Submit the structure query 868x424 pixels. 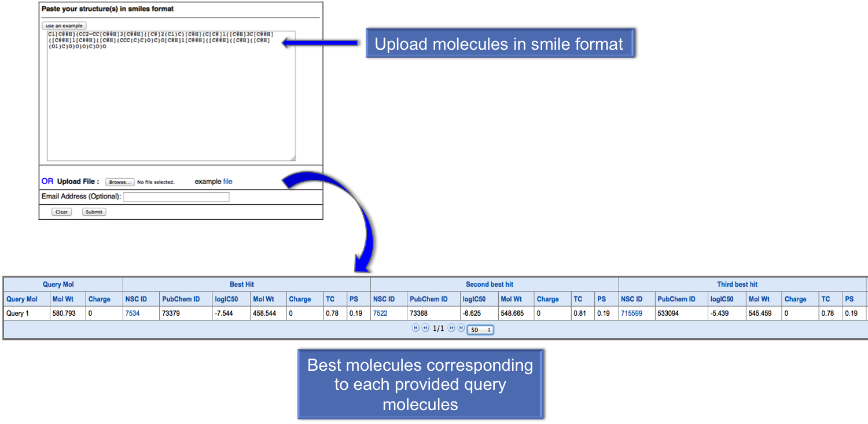(94, 212)
